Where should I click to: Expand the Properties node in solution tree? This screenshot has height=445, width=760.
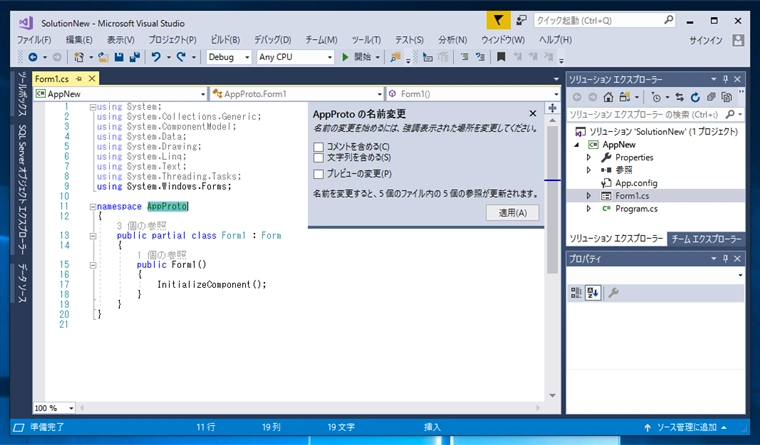(588, 157)
